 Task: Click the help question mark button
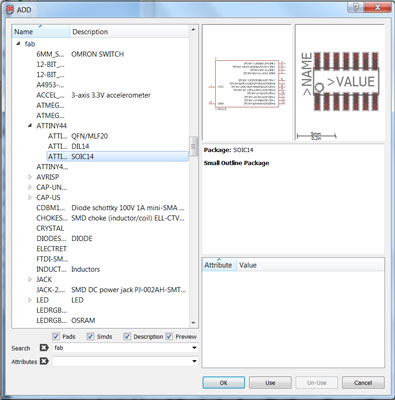[x=355, y=7]
